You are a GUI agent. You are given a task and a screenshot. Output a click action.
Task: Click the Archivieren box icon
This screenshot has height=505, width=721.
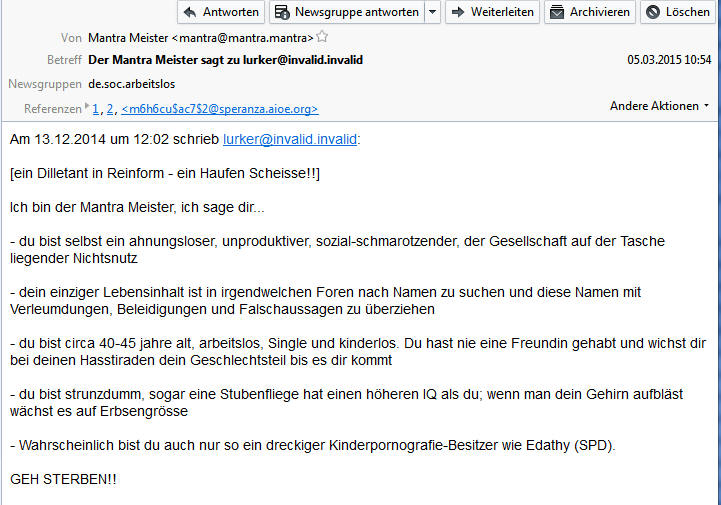(x=557, y=12)
